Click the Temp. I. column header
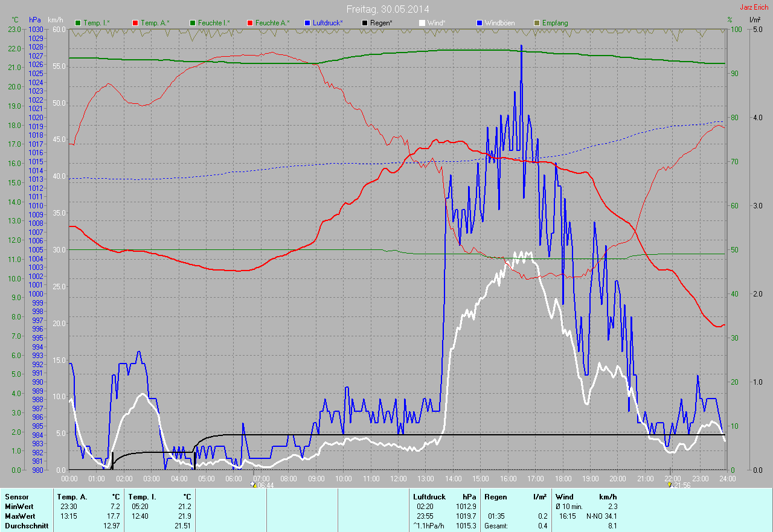 click(x=142, y=497)
